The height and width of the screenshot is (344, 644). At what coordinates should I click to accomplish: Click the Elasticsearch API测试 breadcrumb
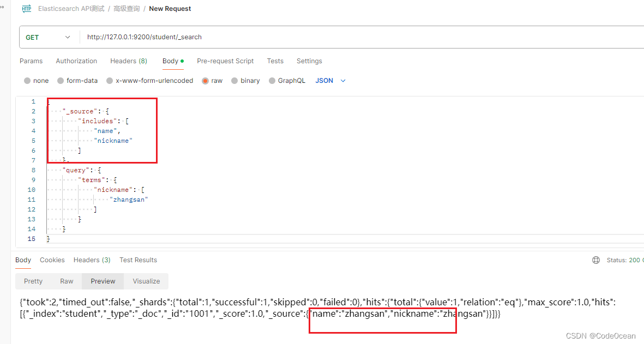coord(71,9)
